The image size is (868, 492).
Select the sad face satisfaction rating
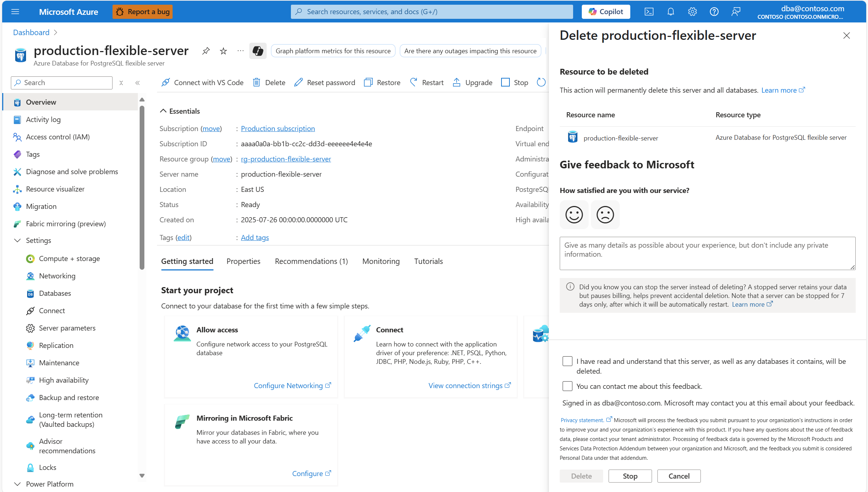click(605, 215)
